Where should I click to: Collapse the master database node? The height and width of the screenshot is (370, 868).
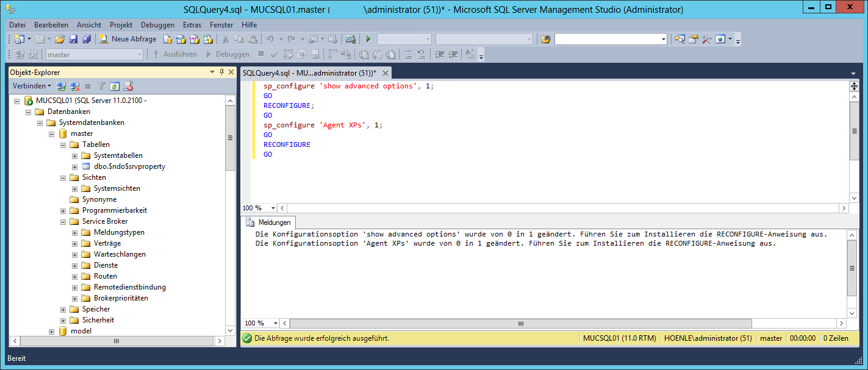[52, 133]
